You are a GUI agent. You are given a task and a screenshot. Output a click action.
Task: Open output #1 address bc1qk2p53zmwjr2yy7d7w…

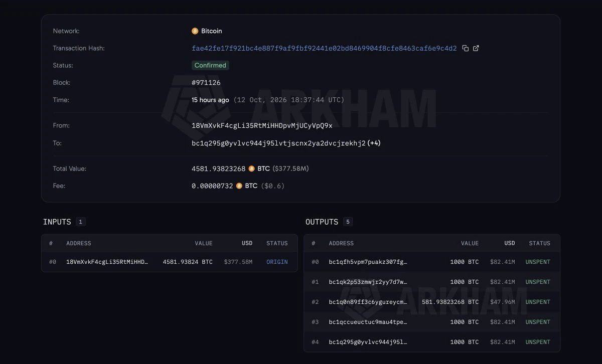tap(368, 282)
